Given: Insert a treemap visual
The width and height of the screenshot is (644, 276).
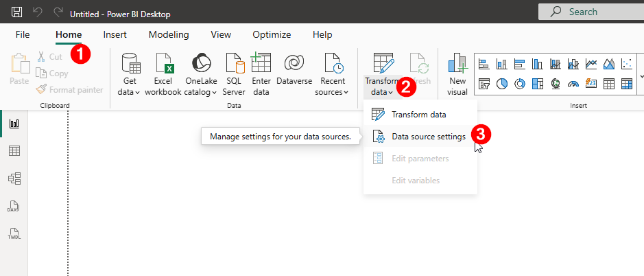Looking at the screenshot, I should click(537, 84).
